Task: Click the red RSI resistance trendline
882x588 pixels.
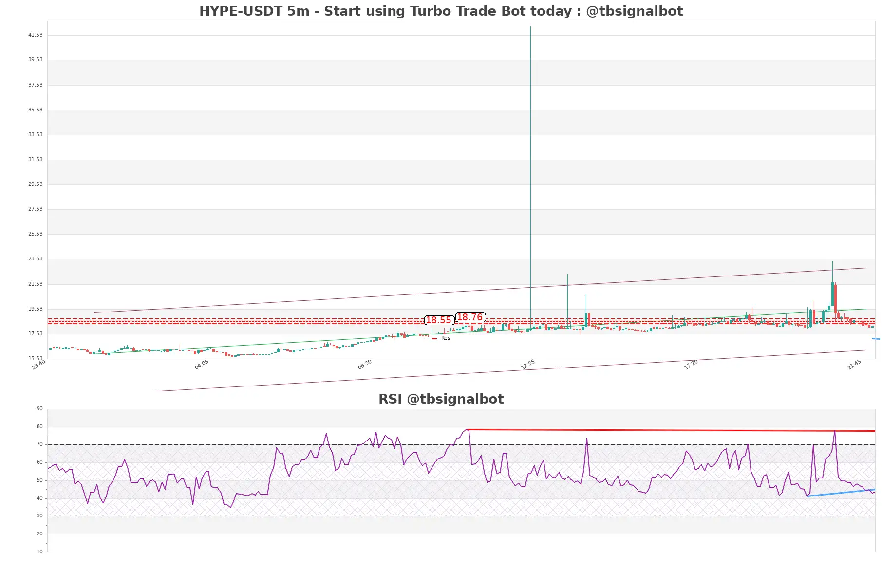Action: point(671,430)
